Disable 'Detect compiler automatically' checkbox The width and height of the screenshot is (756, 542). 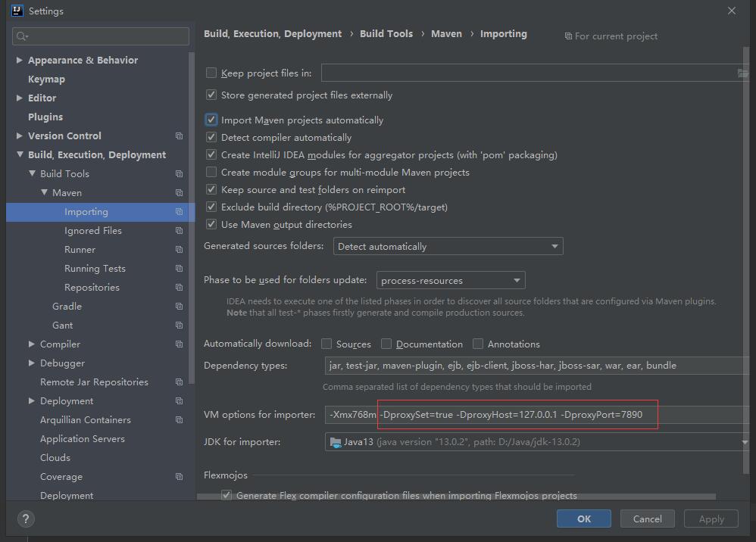coord(211,137)
